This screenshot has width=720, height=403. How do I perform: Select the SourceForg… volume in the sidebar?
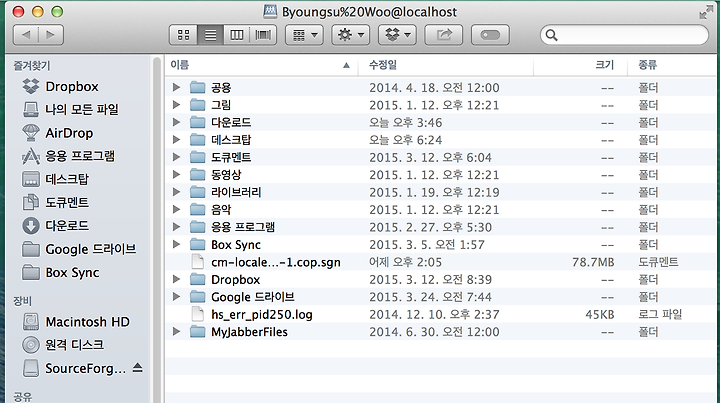pos(73,368)
